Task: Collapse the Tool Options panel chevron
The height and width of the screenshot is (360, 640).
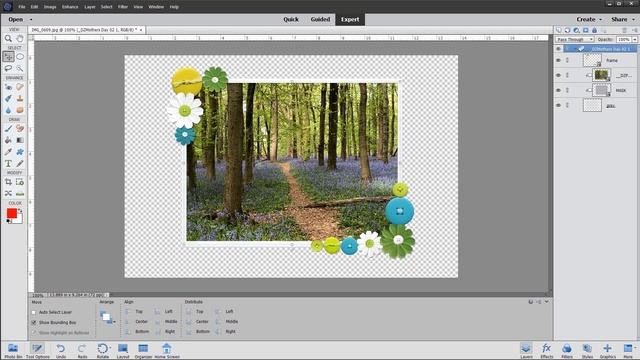Action: [x=547, y=302]
